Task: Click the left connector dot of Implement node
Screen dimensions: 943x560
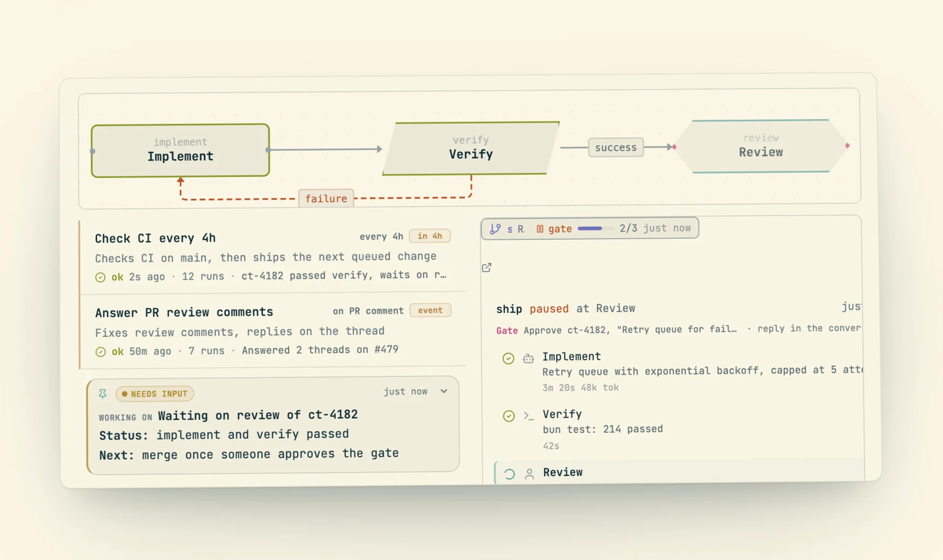Action: point(93,151)
